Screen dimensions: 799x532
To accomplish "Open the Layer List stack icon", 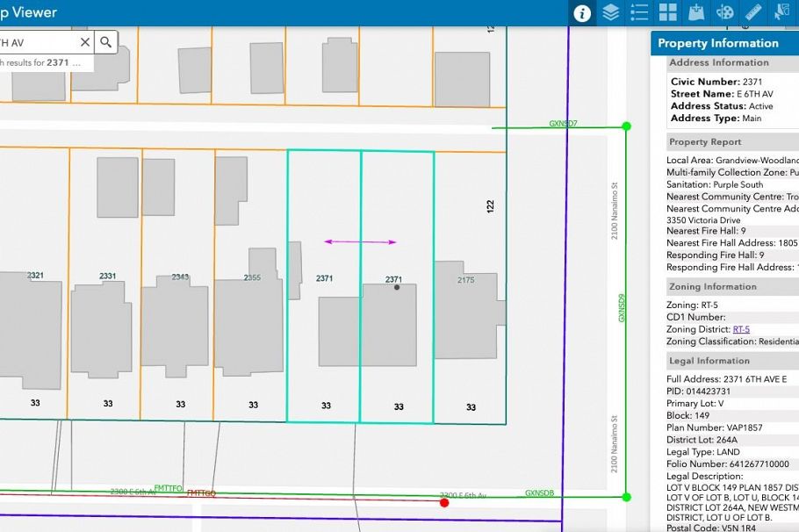I will [610, 12].
